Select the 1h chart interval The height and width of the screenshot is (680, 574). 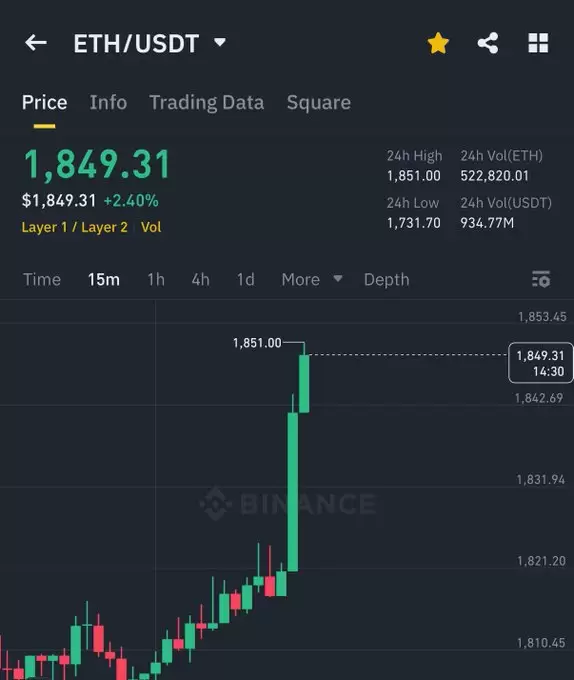pyautogui.click(x=156, y=279)
